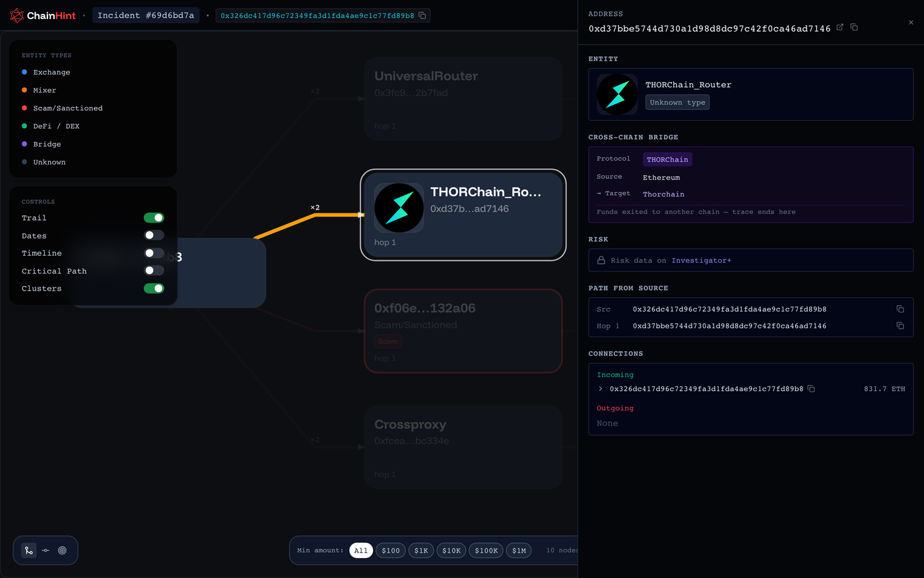Screen dimensions: 924x578
Task: Set min amount filter to $1K
Action: (x=421, y=550)
